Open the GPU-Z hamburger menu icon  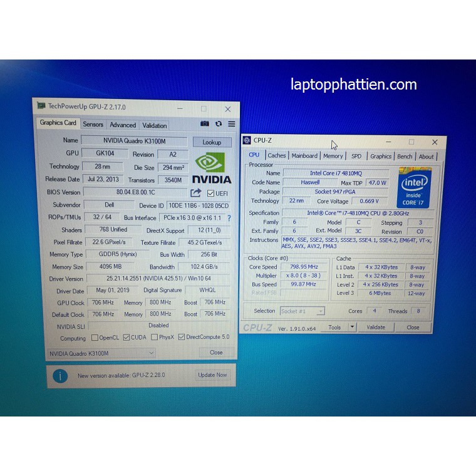tap(232, 124)
